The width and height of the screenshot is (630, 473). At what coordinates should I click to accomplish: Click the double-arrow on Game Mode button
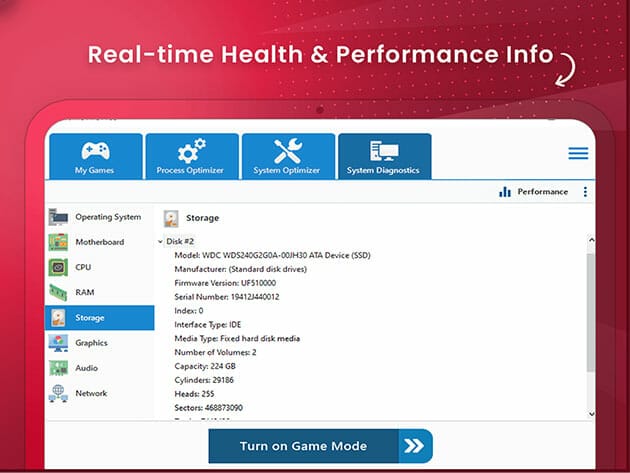[413, 446]
